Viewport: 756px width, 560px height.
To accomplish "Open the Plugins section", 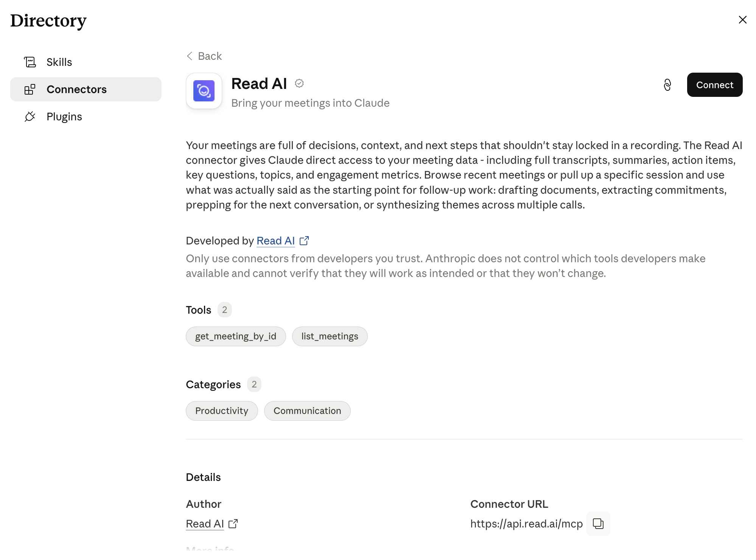I will tap(86, 117).
